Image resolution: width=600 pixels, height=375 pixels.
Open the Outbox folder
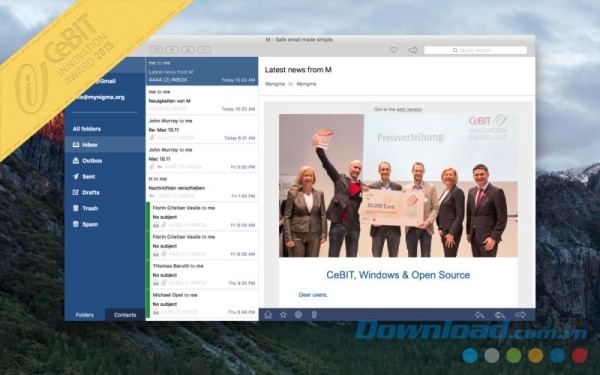pyautogui.click(x=105, y=161)
